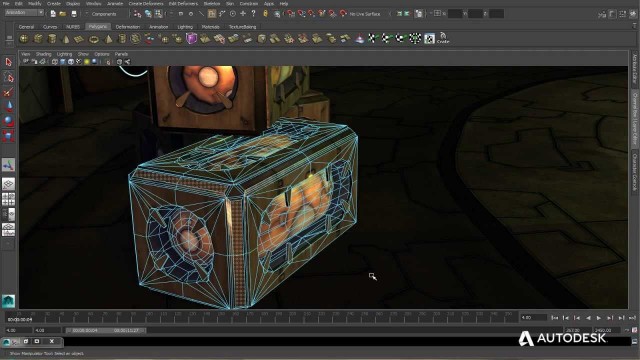Toggle smooth shade all in viewport toolbar

pos(63,62)
